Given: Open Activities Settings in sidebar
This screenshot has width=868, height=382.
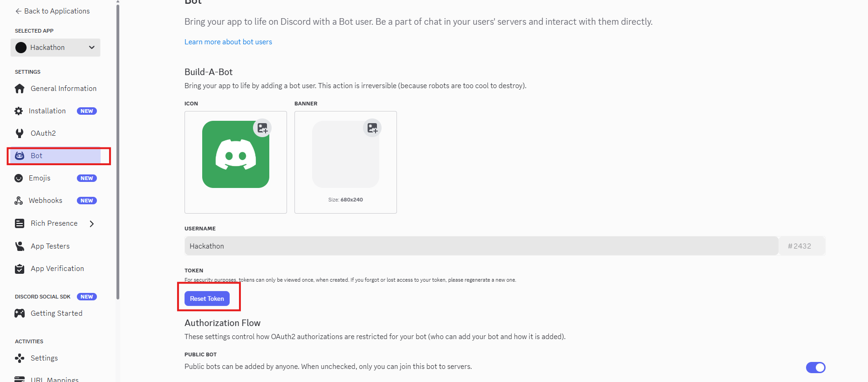Looking at the screenshot, I should click(44, 358).
